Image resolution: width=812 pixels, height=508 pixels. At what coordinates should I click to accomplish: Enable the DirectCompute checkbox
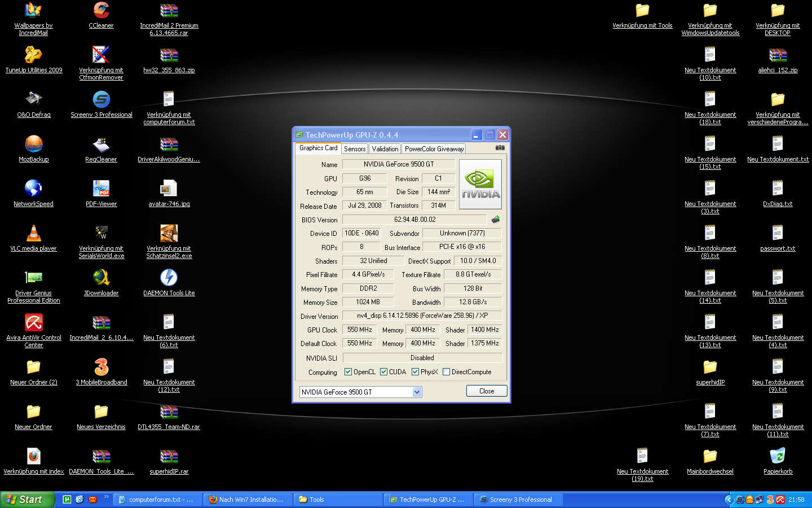tap(446, 372)
